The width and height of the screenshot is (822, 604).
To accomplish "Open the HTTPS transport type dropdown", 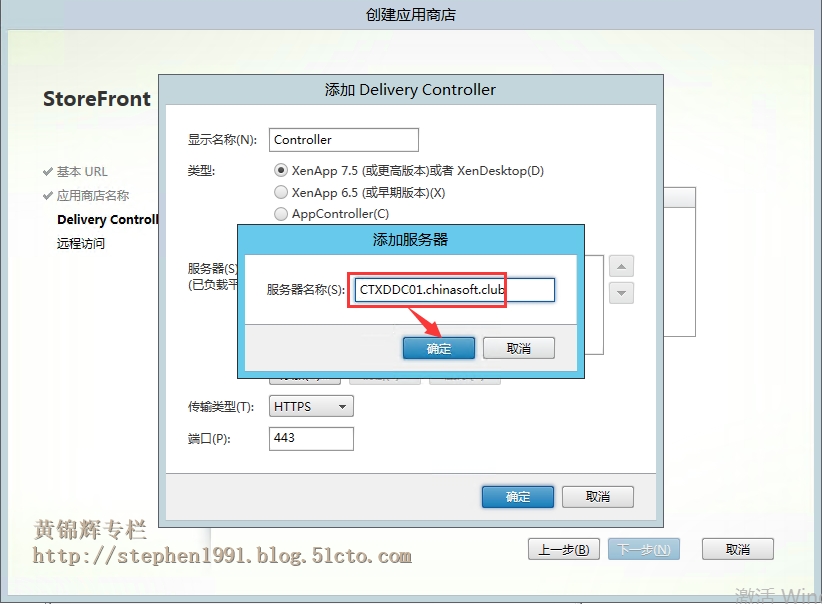I will pos(311,406).
